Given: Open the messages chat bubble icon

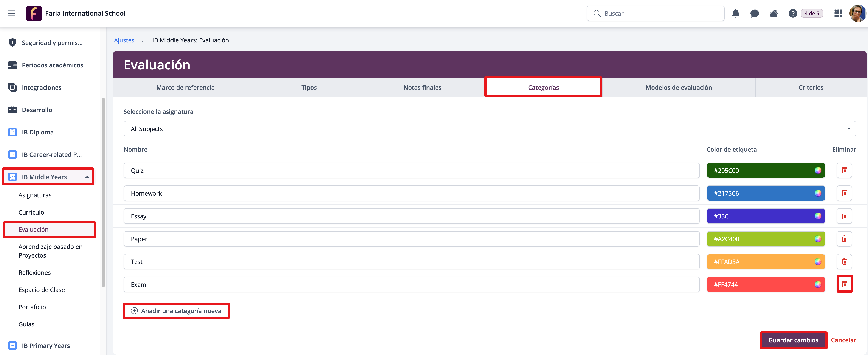Looking at the screenshot, I should pyautogui.click(x=755, y=14).
